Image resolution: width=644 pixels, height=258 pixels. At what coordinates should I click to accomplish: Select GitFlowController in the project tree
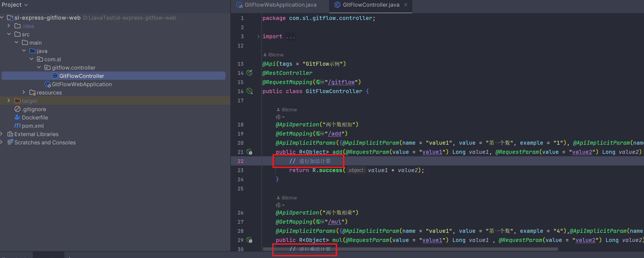[113, 76]
